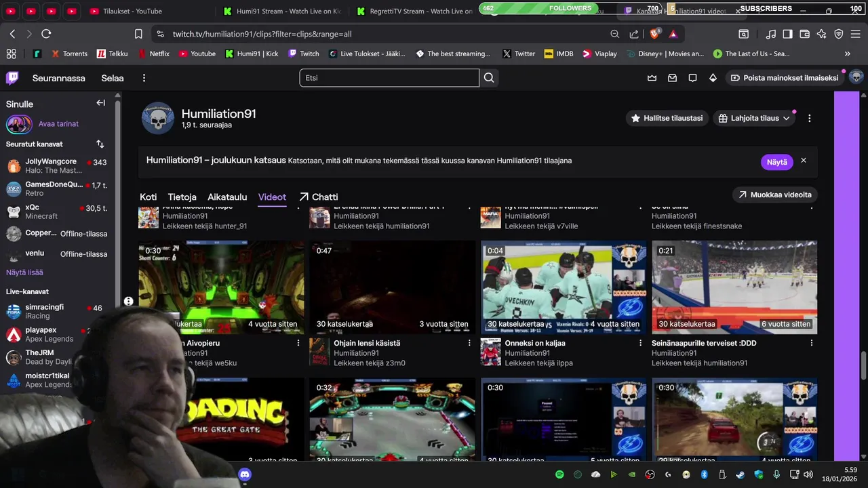The width and height of the screenshot is (868, 488).
Task: Switch to the Tietoja tab
Action: (182, 197)
